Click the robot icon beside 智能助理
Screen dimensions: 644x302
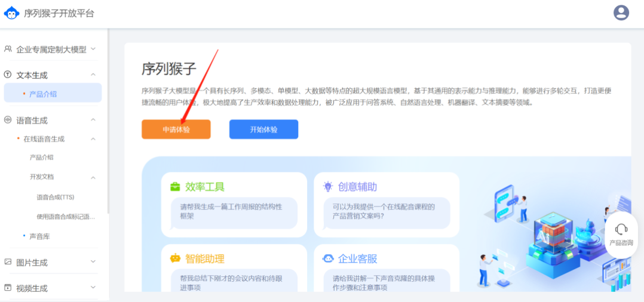(175, 258)
